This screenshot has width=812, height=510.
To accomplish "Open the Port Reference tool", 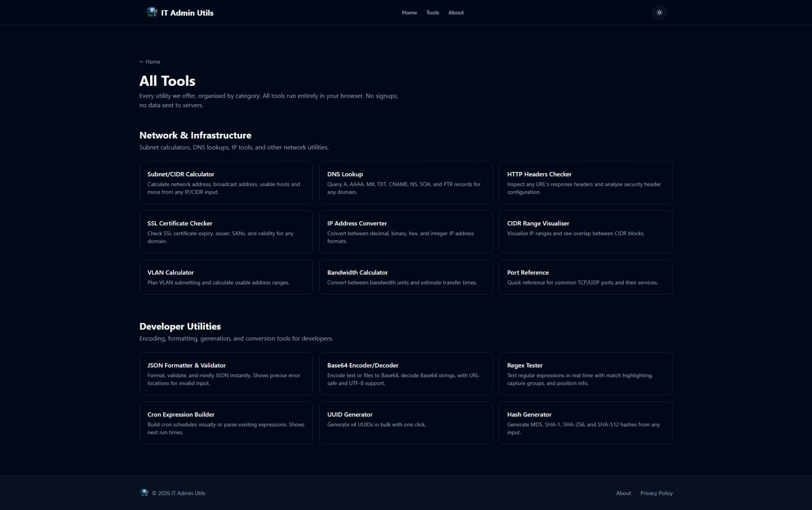I will tap(585, 277).
